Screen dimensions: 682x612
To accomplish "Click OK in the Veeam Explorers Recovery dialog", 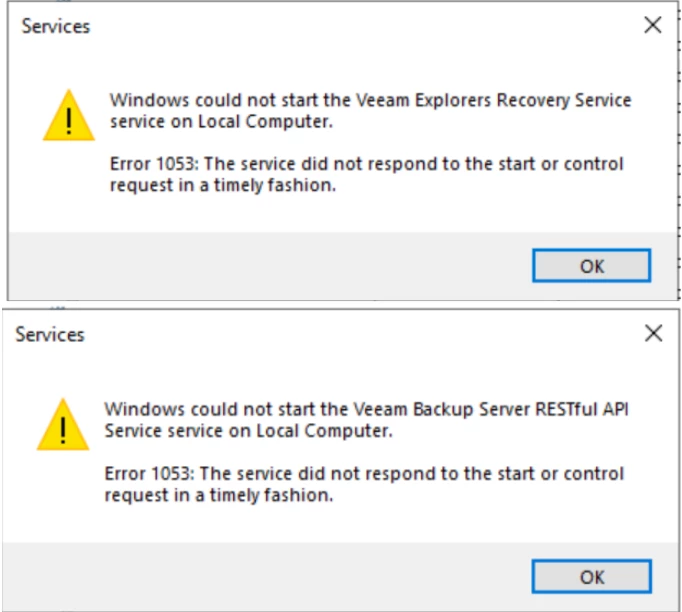I will (591, 266).
